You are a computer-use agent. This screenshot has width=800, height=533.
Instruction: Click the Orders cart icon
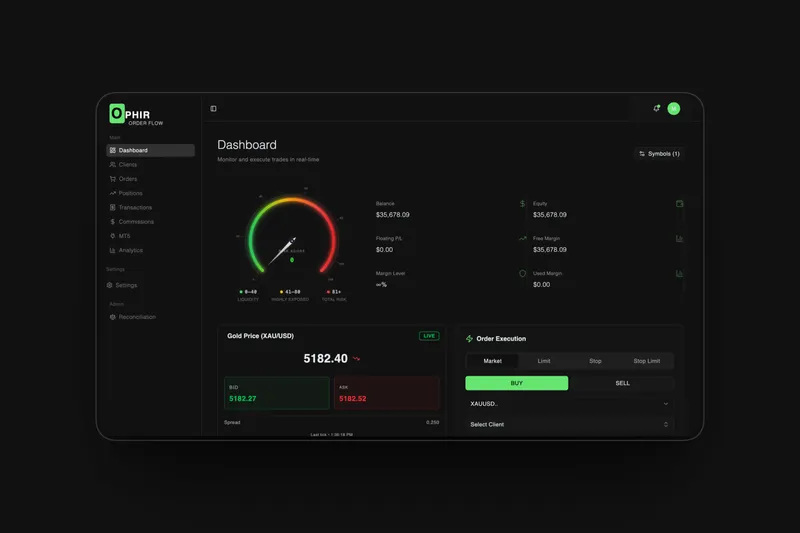pyautogui.click(x=113, y=179)
